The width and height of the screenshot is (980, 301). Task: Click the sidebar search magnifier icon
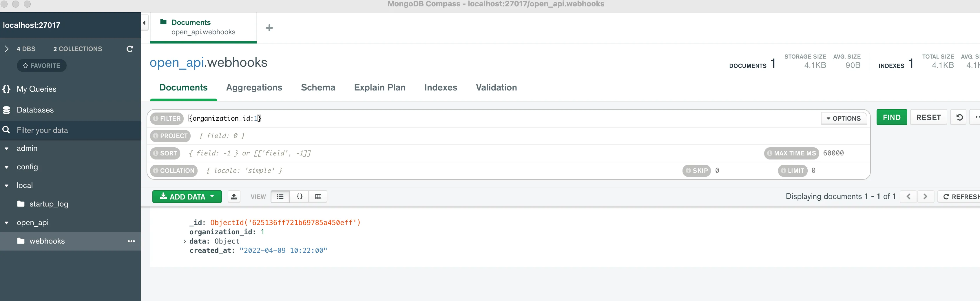6,130
